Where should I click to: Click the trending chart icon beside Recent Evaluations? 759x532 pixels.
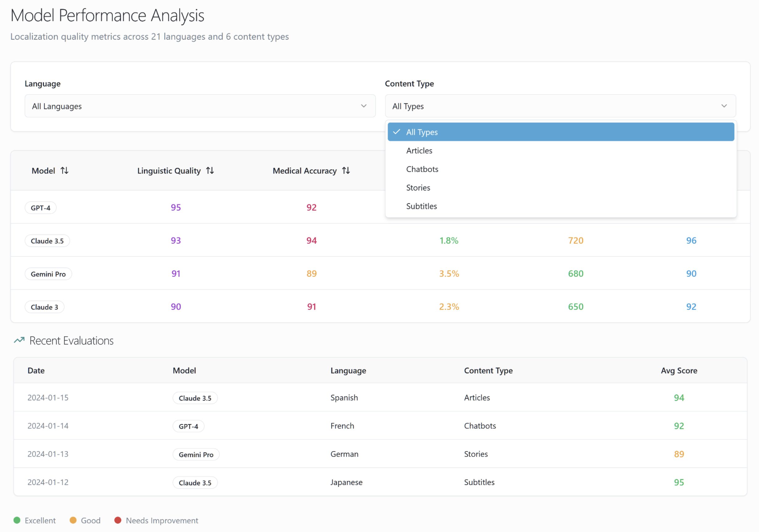(x=19, y=340)
